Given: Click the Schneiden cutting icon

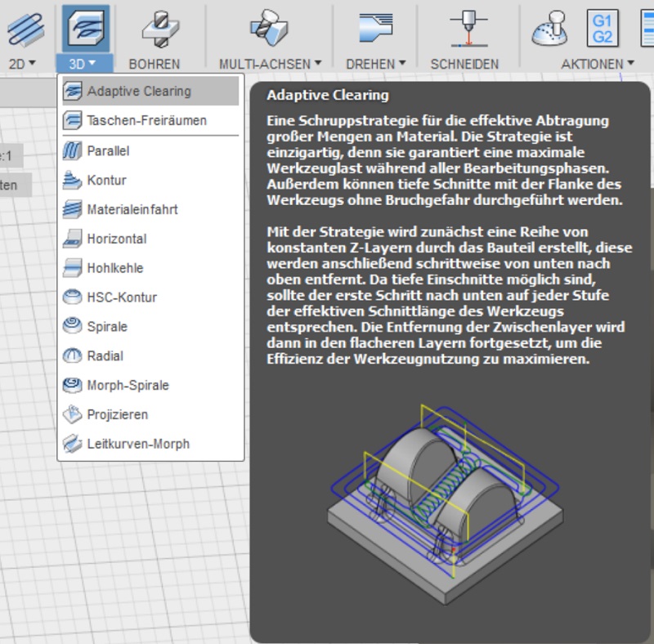Looking at the screenshot, I should [468, 29].
